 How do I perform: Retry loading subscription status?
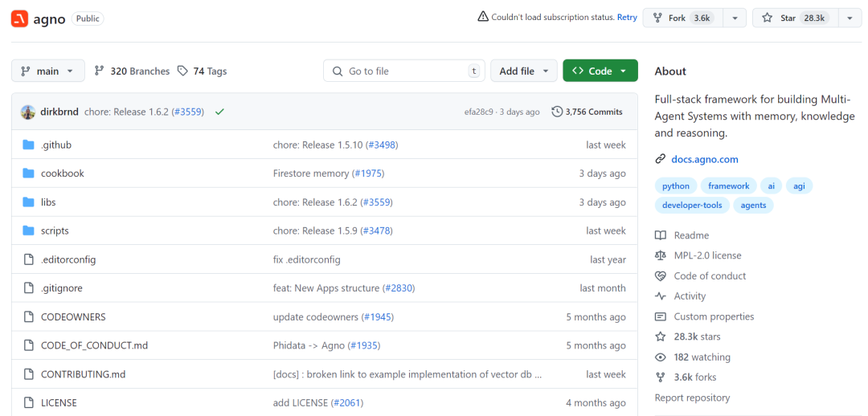(627, 17)
